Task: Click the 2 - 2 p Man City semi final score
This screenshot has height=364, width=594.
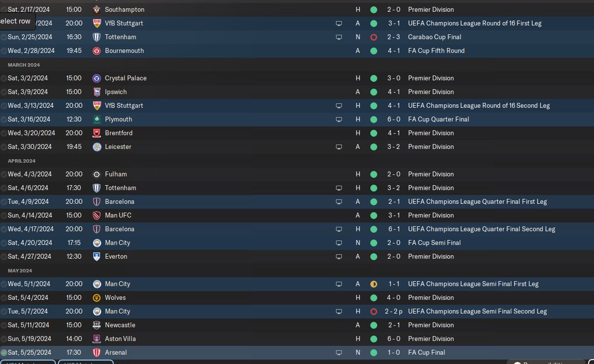Action: [395, 311]
